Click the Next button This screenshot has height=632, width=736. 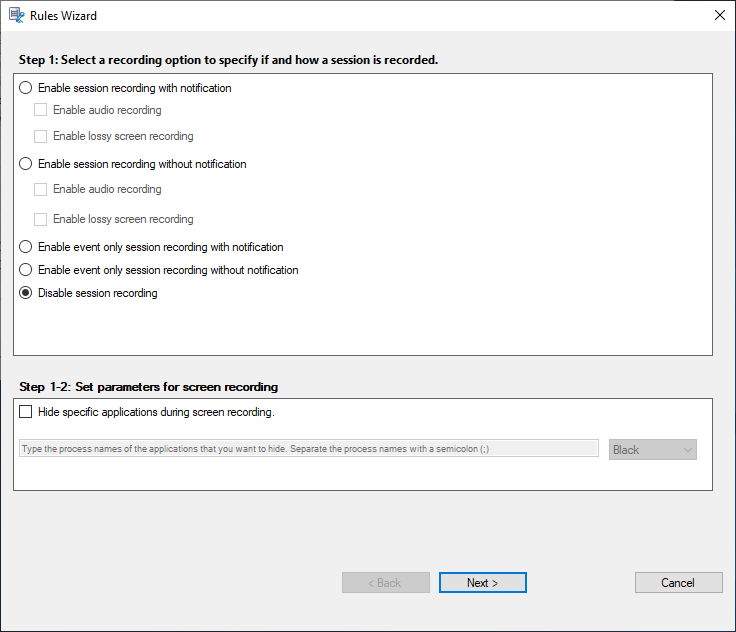click(x=482, y=583)
